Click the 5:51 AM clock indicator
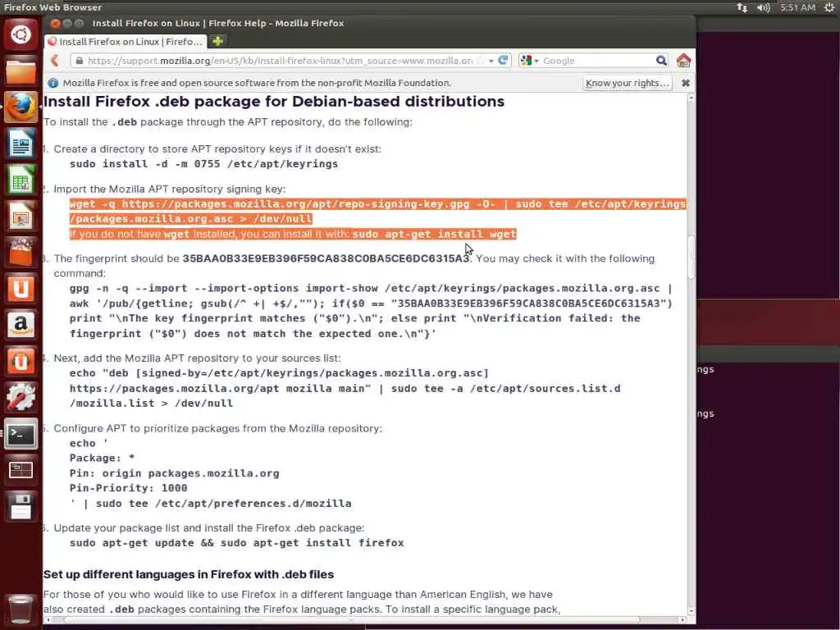Viewport: 840px width, 630px height. click(x=797, y=7)
